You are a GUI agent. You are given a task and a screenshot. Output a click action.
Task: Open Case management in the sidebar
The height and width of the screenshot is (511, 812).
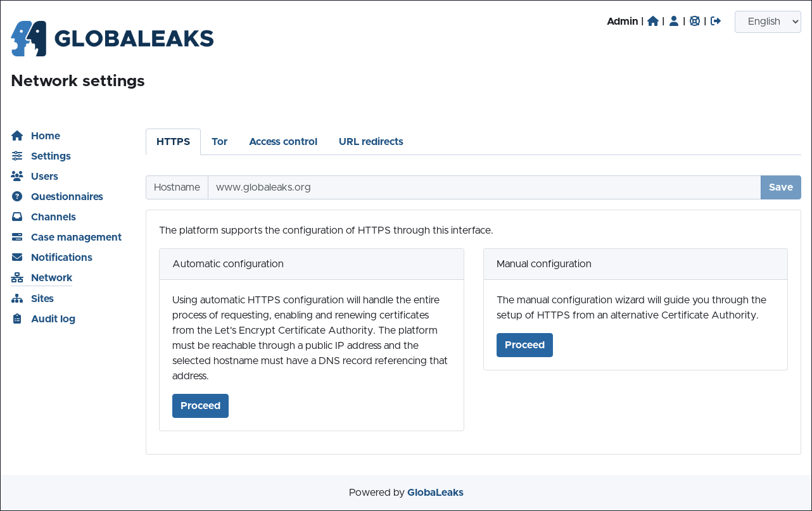point(76,237)
